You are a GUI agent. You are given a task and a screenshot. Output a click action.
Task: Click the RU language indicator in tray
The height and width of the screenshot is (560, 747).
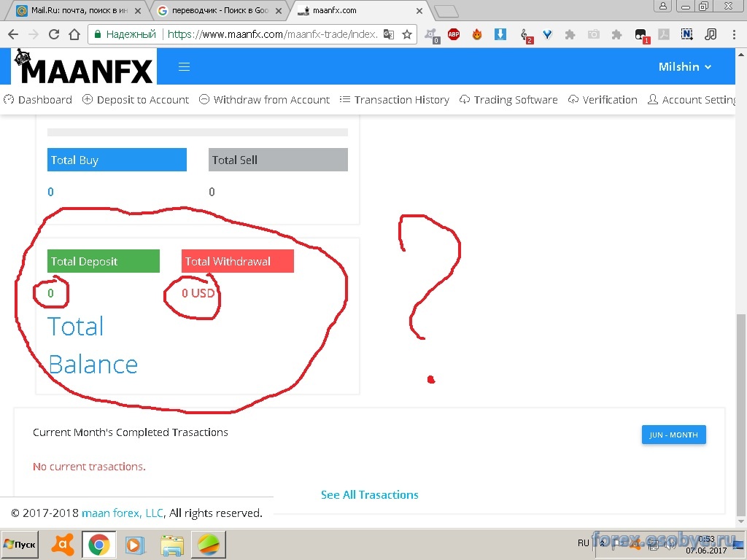(x=583, y=542)
